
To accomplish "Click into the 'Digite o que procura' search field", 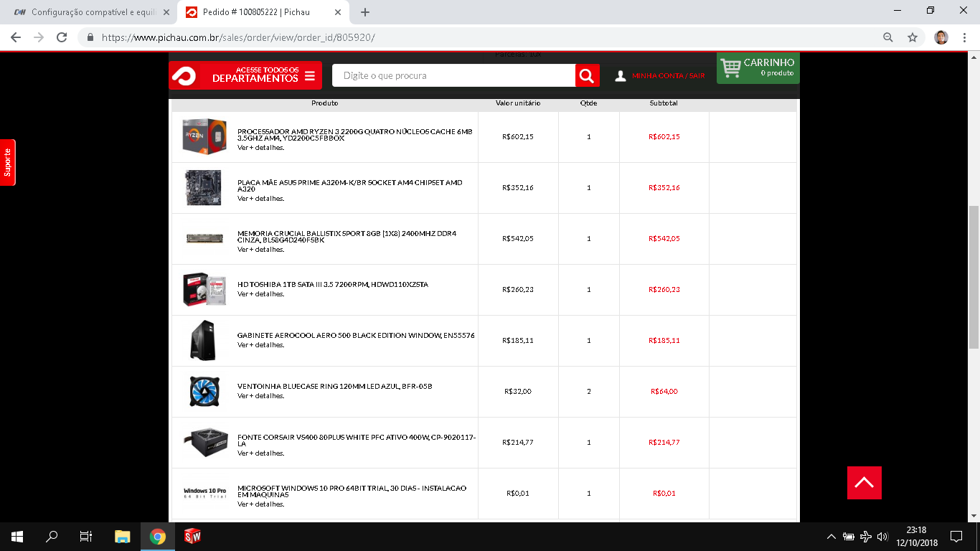I will pyautogui.click(x=453, y=75).
